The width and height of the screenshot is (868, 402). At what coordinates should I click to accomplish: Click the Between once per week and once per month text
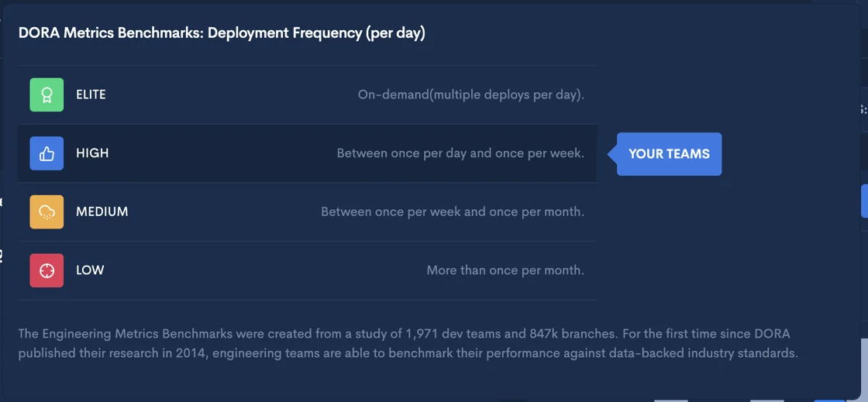click(453, 211)
